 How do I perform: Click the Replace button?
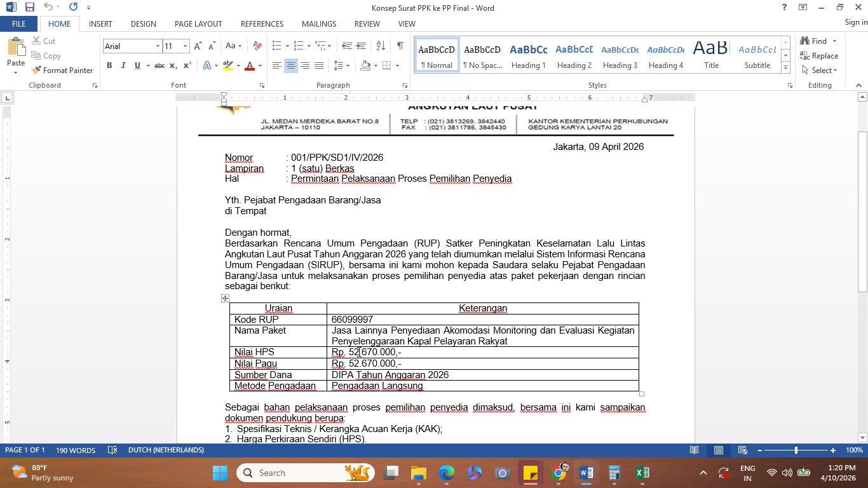pyautogui.click(x=820, y=56)
